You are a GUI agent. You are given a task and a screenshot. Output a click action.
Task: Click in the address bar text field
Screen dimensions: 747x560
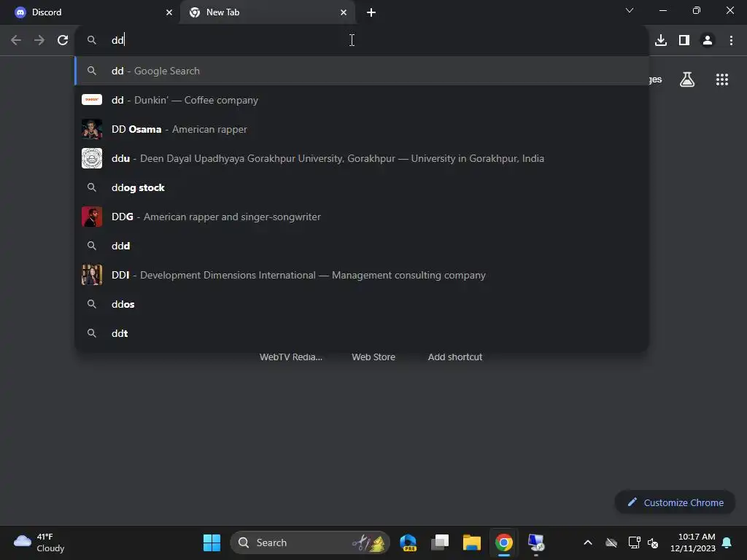[362, 40]
